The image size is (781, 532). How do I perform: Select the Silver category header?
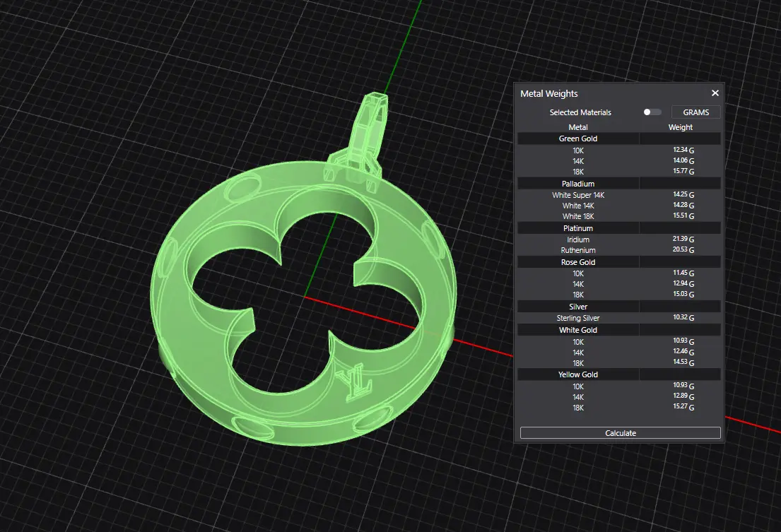pos(619,307)
